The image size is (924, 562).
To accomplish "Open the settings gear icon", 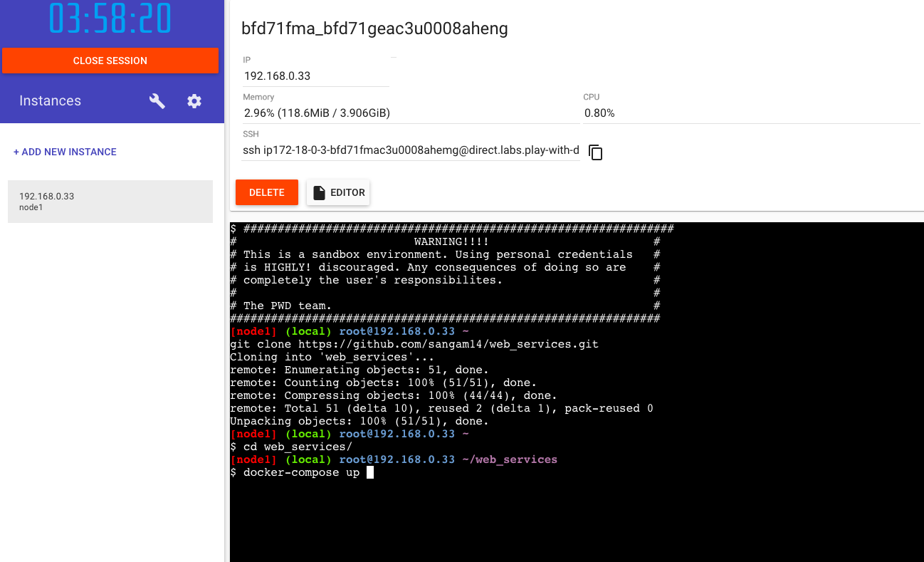I will pos(194,101).
